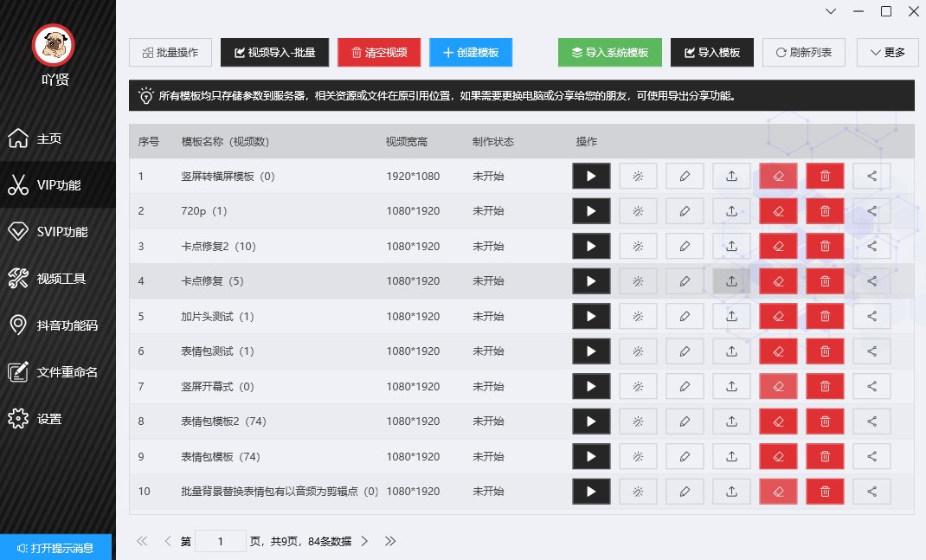Open 抖音功能码 in the sidebar
926x560 pixels.
[x=58, y=325]
